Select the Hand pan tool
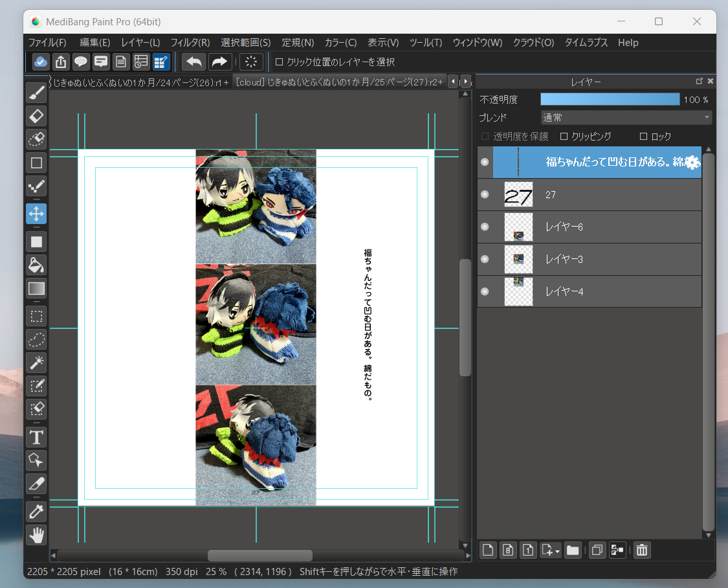728x588 pixels. coord(36,535)
